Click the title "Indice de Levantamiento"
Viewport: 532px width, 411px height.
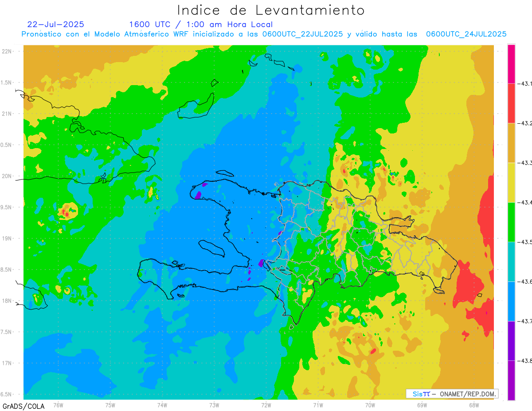tap(270, 10)
